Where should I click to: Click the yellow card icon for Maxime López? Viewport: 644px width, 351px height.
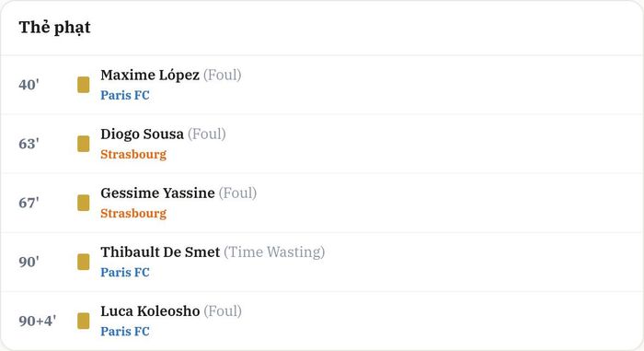(84, 85)
